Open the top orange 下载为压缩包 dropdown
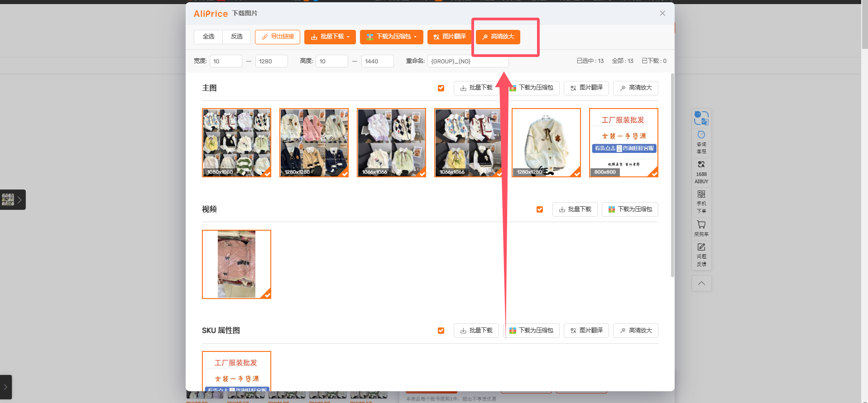This screenshot has width=868, height=403. coord(392,37)
